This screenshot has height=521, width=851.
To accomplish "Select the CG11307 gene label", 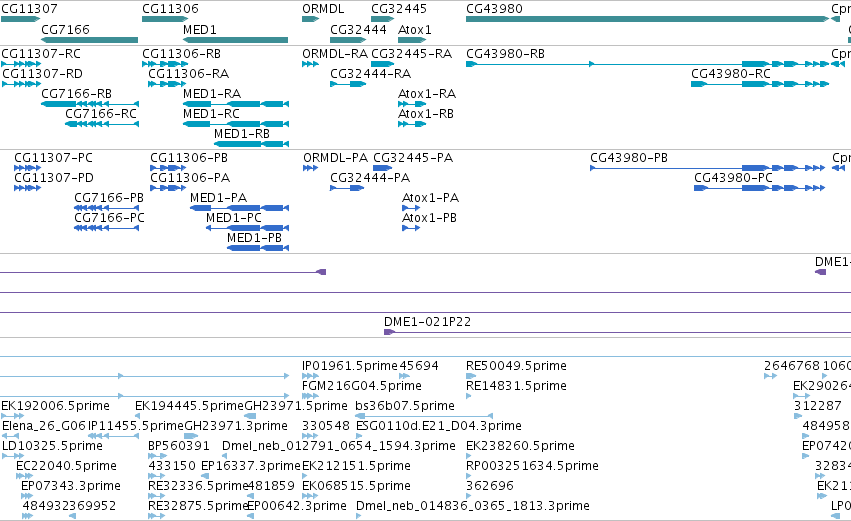I will [x=29, y=9].
